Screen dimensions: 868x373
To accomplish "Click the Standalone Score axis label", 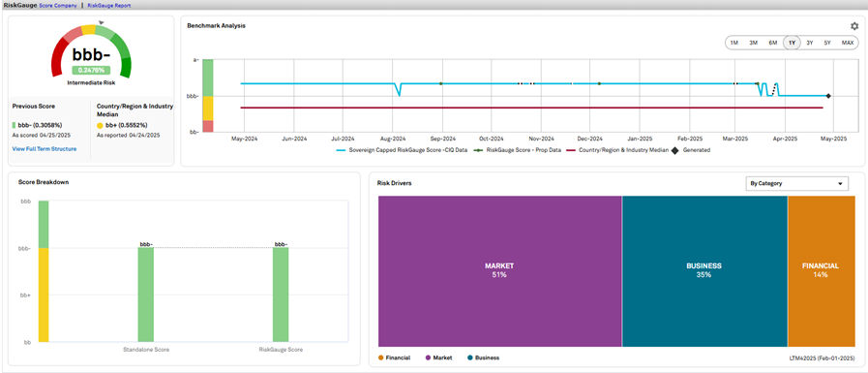I will (x=145, y=350).
